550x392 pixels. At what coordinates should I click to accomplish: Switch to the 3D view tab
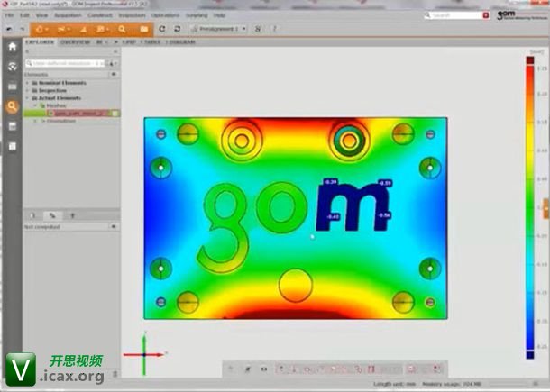(x=128, y=42)
